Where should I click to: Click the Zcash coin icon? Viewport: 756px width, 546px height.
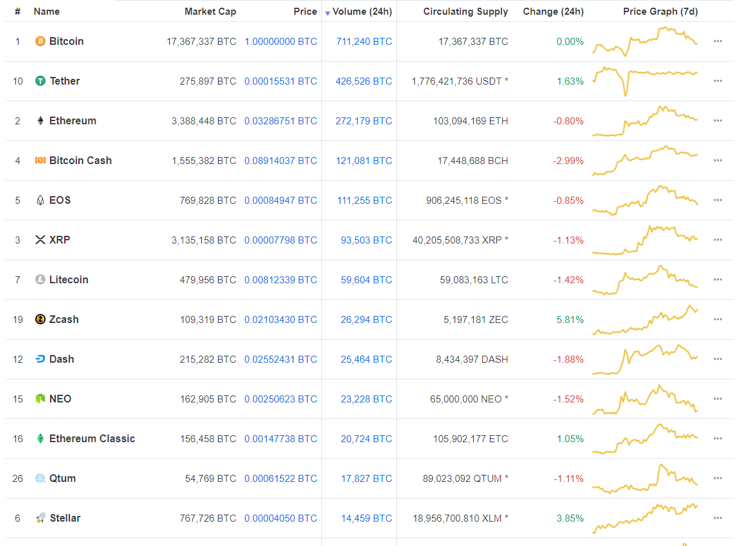pyautogui.click(x=40, y=320)
